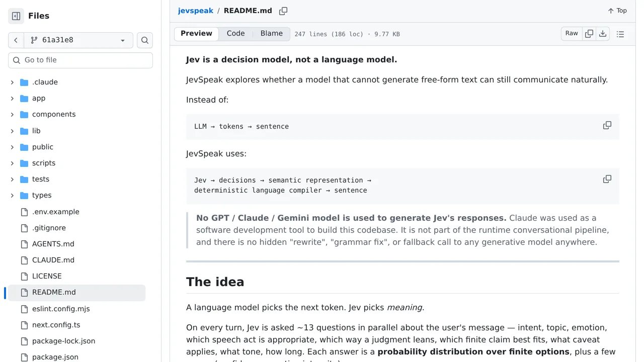
Task: Expand the .claude folder chevron
Action: [12, 82]
